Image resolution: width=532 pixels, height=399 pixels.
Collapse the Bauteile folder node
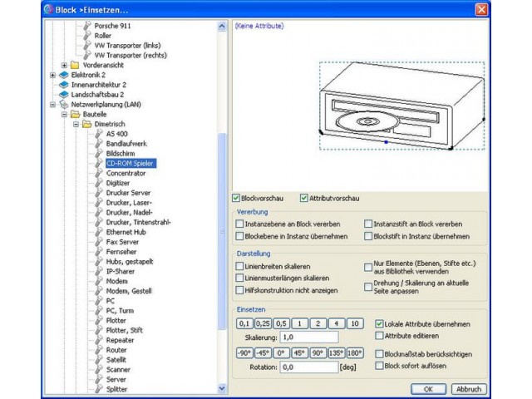pyautogui.click(x=64, y=115)
